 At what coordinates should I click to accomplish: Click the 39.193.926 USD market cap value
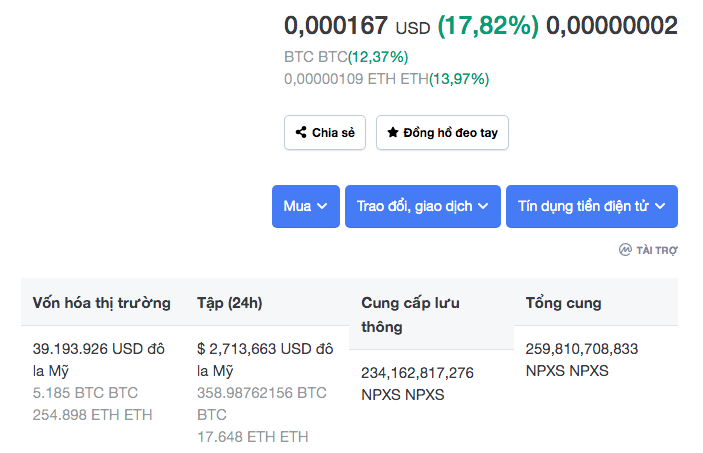[x=99, y=360]
